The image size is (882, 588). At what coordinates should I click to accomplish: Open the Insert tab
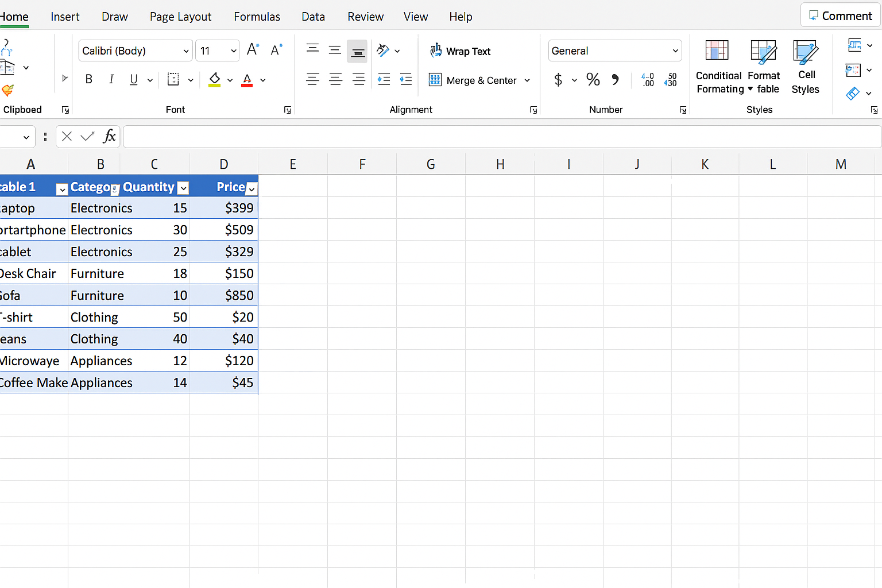click(x=65, y=17)
